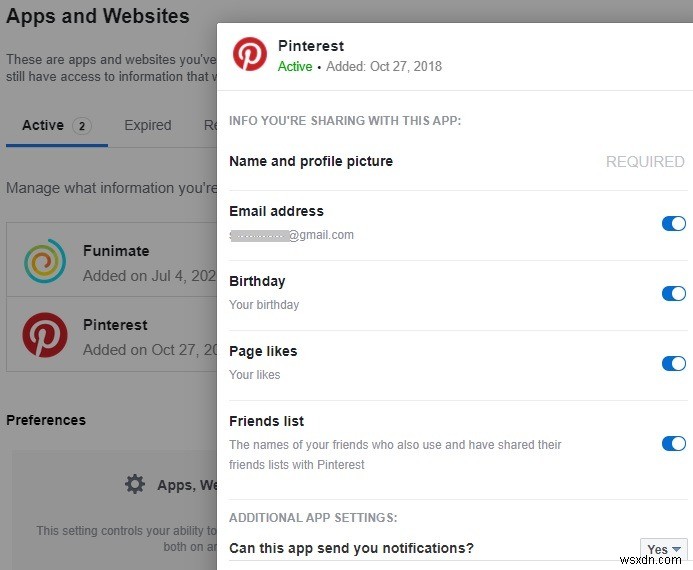Click the 'Your likes' description
Image resolution: width=693 pixels, height=570 pixels.
pos(255,375)
